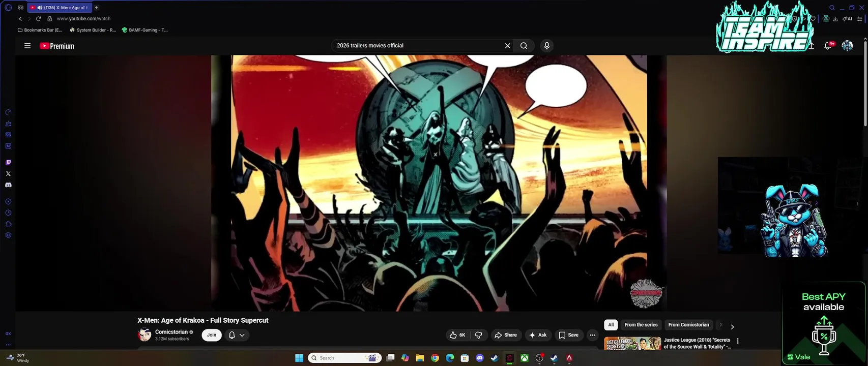Go to YouTube Premium home logo
This screenshot has width=868, height=366.
[x=57, y=46]
